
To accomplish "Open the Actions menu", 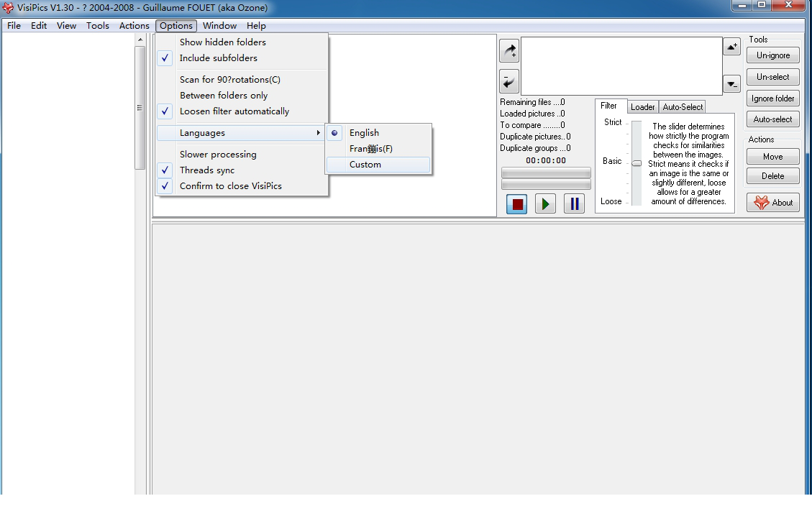I will (134, 25).
